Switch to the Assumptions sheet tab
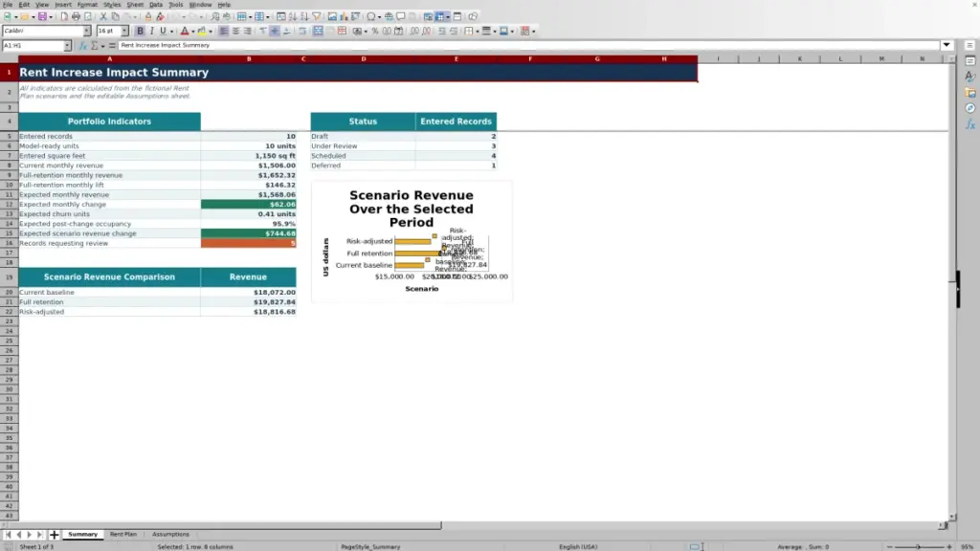This screenshot has width=980, height=551. 170,535
